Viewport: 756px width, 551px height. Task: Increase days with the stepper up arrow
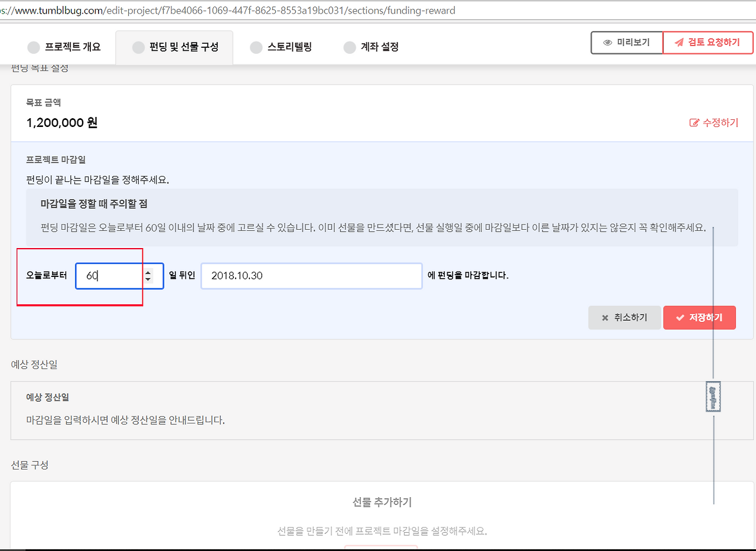coord(148,272)
